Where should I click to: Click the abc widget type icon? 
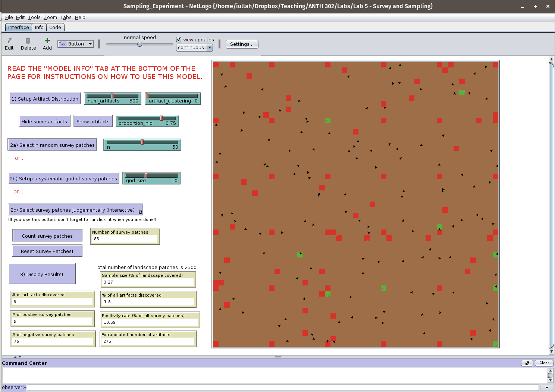[x=63, y=44]
